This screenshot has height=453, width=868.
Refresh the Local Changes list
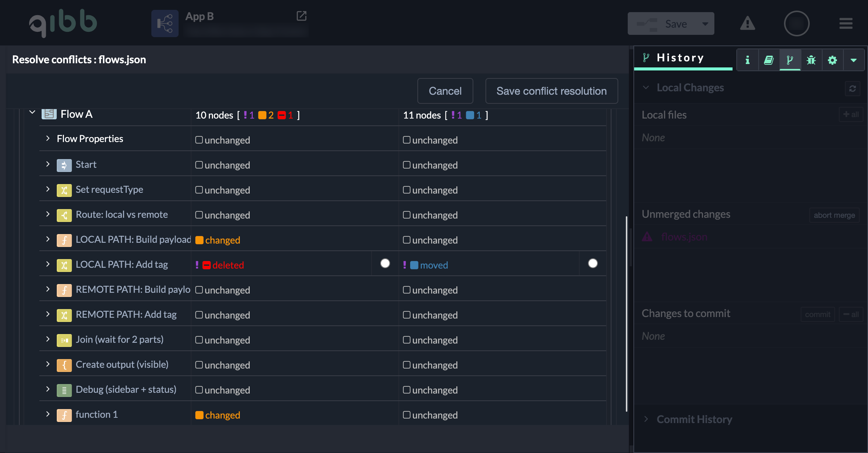pos(852,88)
